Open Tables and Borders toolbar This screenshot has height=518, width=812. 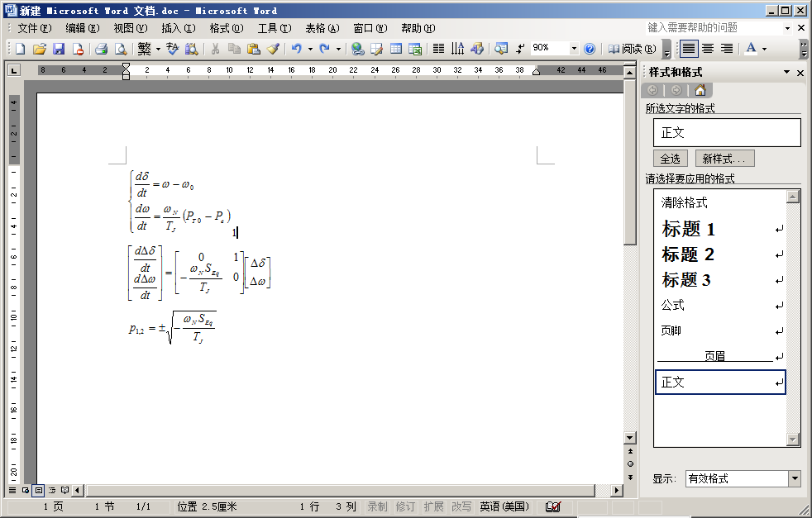(376, 49)
